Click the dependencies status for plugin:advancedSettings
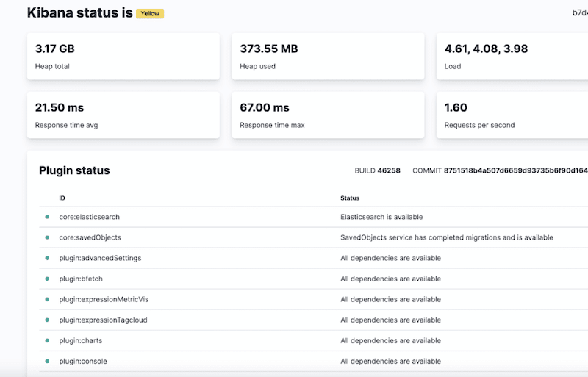The height and width of the screenshot is (377, 588). click(390, 258)
